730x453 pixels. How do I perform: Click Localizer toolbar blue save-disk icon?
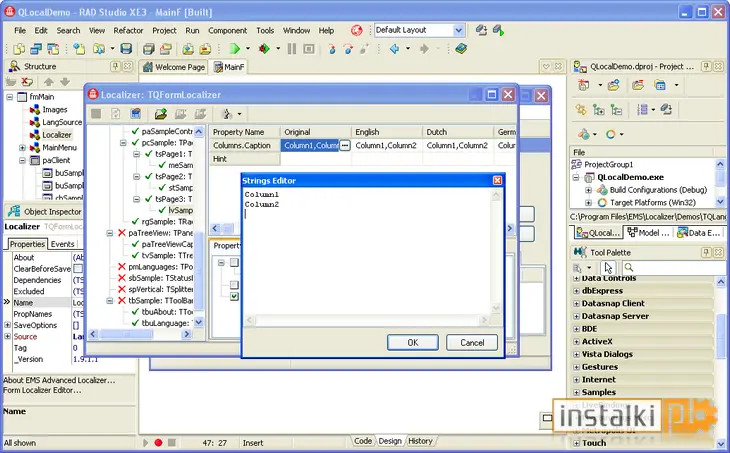tap(135, 114)
